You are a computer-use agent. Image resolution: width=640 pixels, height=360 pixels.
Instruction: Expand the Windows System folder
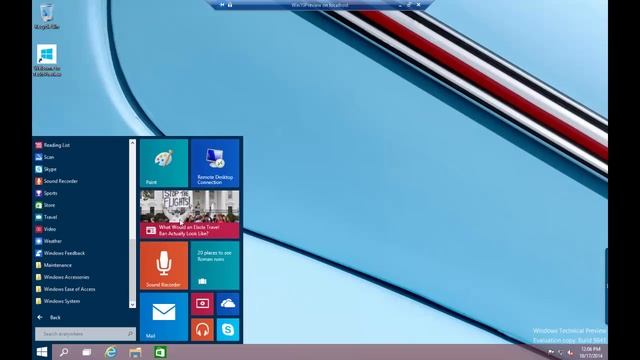click(57, 301)
